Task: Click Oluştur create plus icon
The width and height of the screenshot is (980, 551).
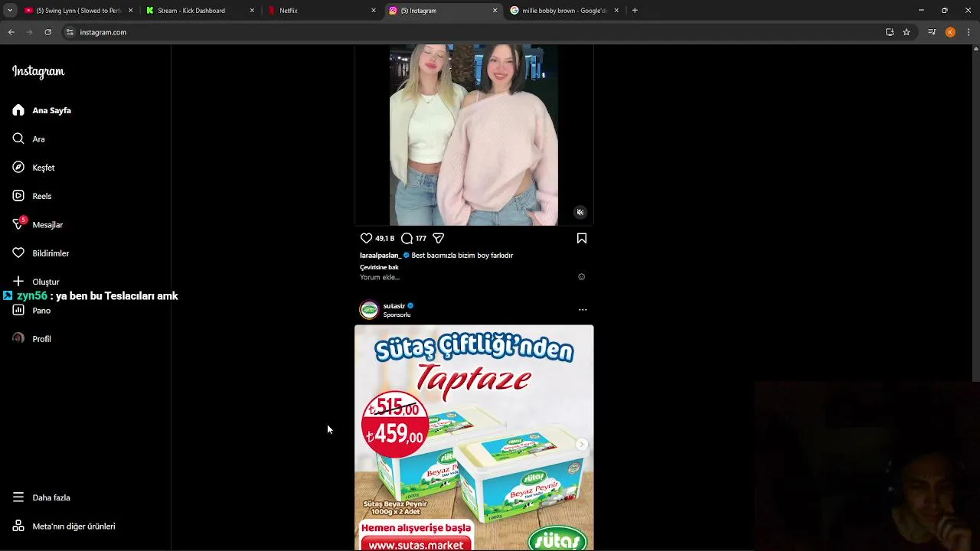Action: pos(18,282)
